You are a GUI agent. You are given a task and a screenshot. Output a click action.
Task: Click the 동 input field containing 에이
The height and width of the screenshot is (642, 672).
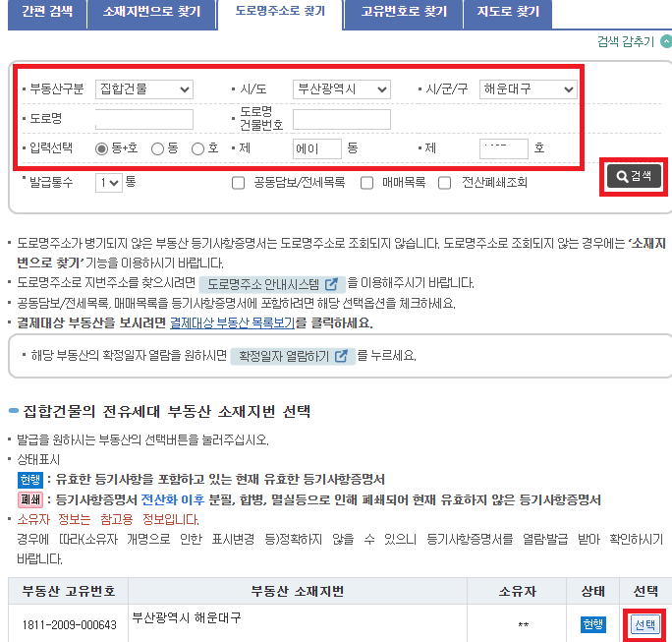(x=317, y=148)
